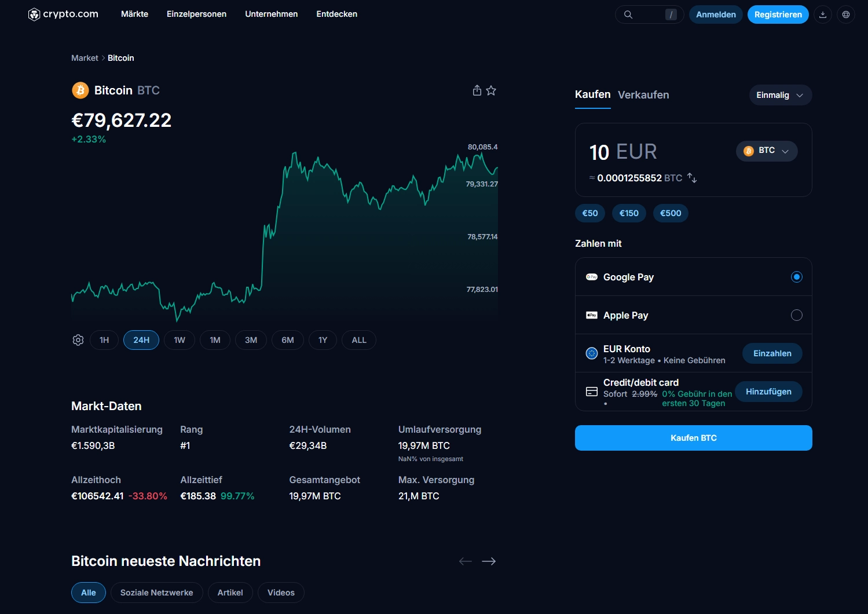Set chart range to 1W

click(x=180, y=340)
